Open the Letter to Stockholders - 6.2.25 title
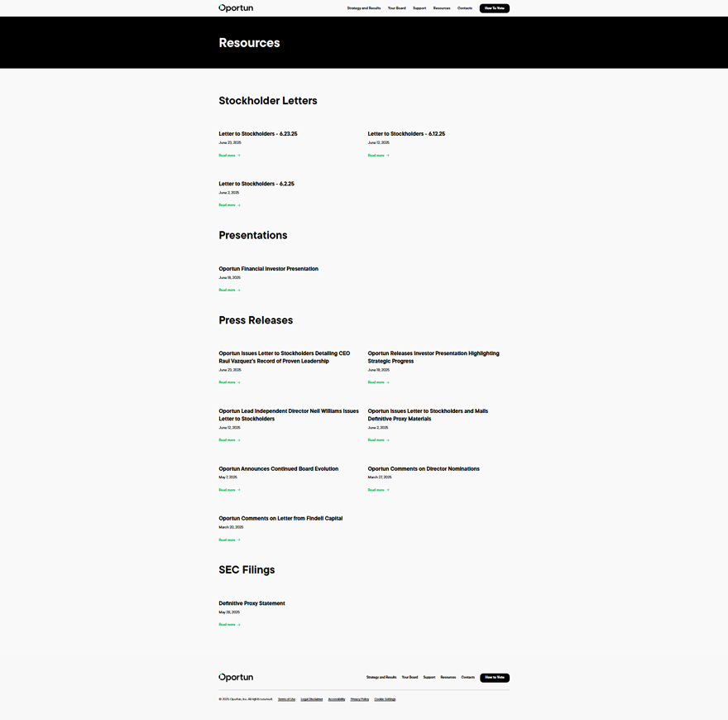This screenshot has width=728, height=720. (256, 184)
